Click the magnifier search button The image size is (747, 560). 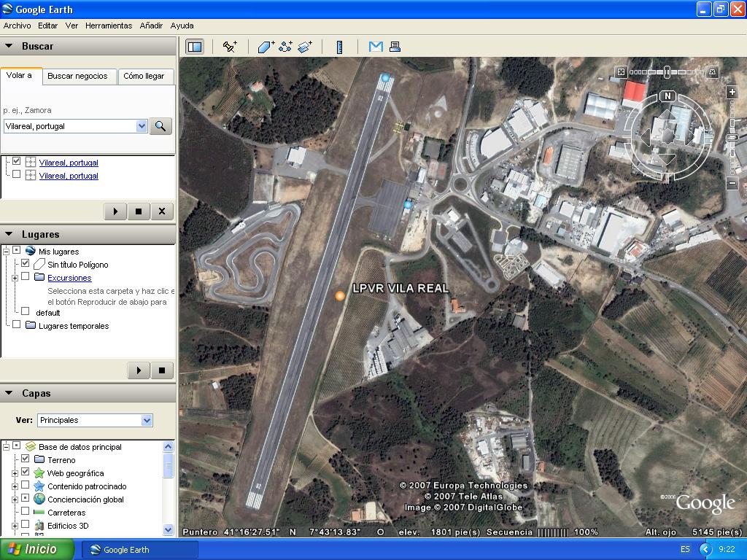[160, 126]
